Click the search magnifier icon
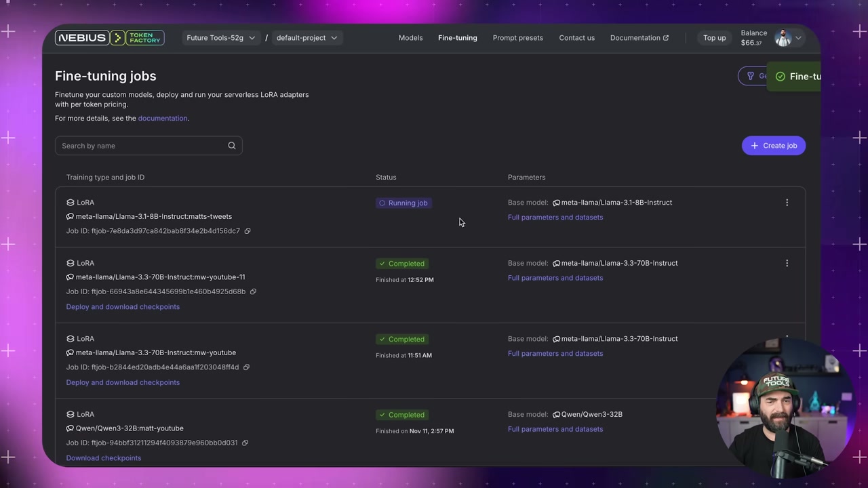This screenshot has width=868, height=488. 231,146
